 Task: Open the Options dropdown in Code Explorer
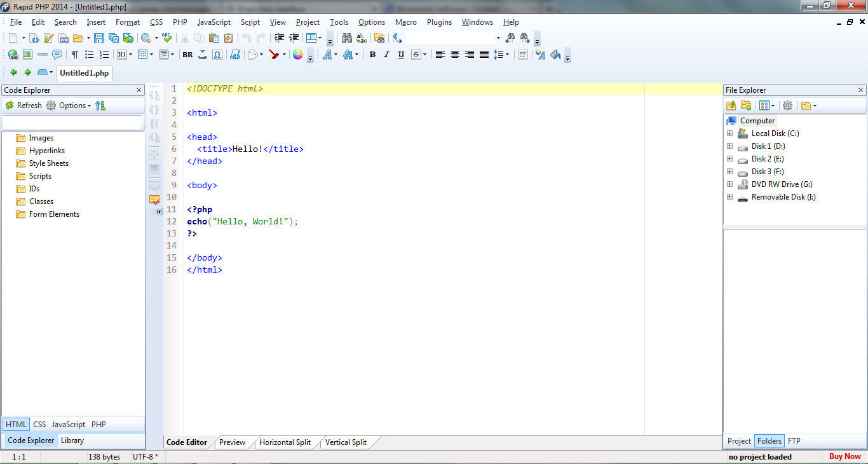pos(73,105)
